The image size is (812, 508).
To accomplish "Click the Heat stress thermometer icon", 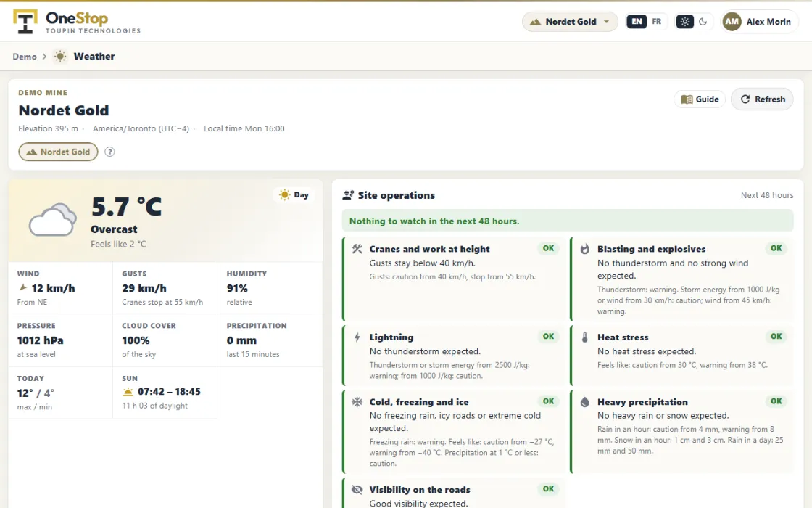I will [584, 337].
